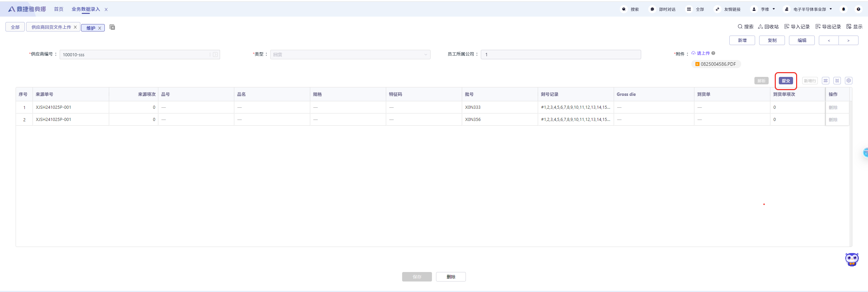Expand the 电子半导体事业部 dropdown arrow
The height and width of the screenshot is (292, 868).
point(831,9)
